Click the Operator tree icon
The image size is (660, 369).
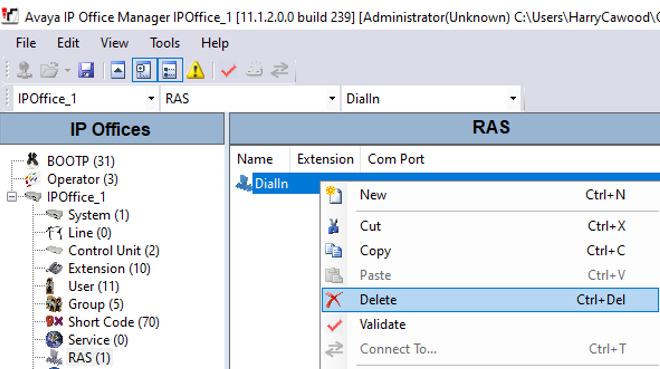[x=32, y=179]
